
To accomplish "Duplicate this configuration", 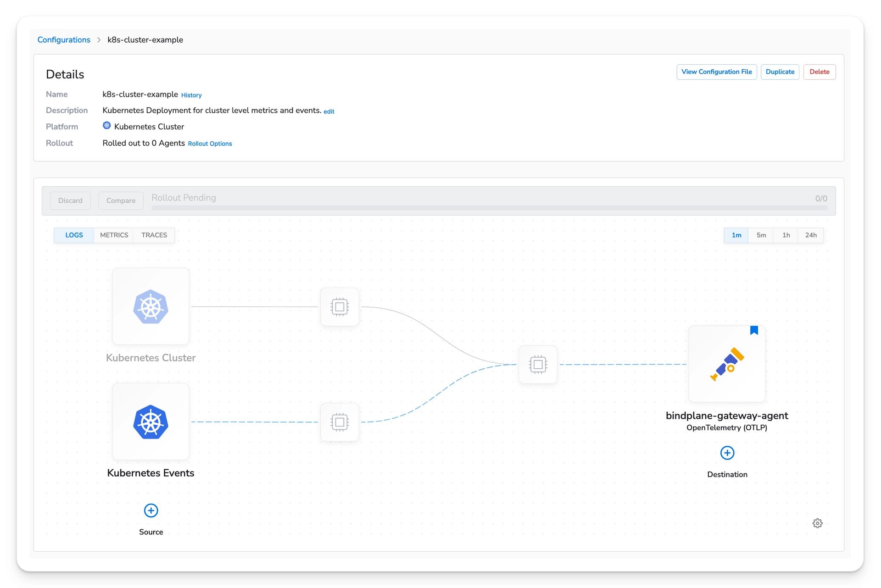I will [780, 72].
